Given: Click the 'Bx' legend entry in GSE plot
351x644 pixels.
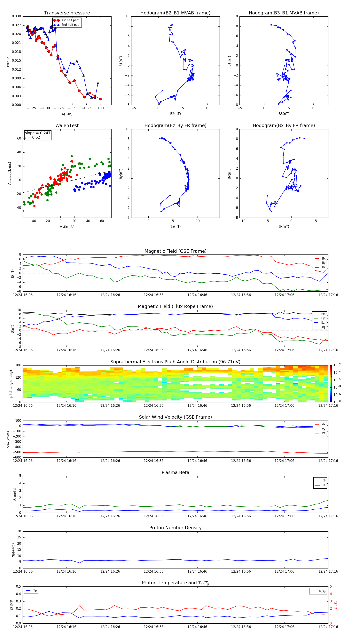Looking at the screenshot, I should [x=320, y=259].
